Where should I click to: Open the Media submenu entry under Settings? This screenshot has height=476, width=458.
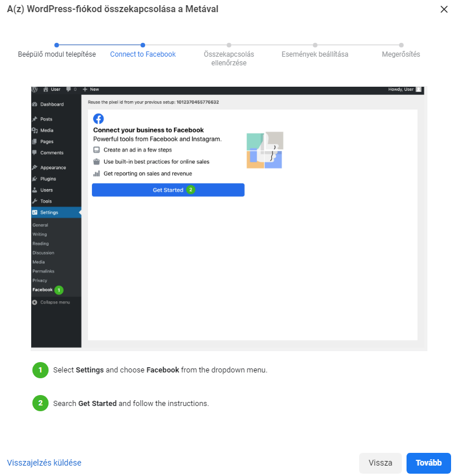click(39, 262)
